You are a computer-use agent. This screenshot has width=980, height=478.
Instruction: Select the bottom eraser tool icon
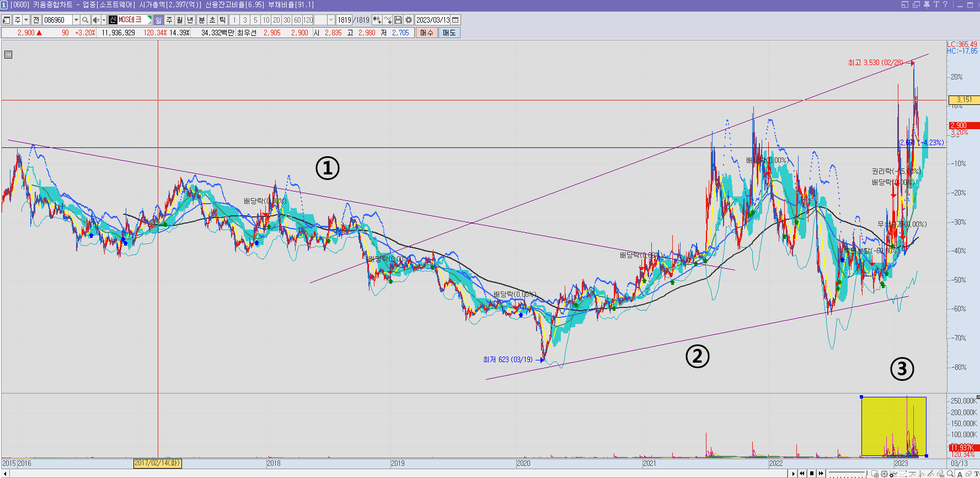(x=968, y=474)
